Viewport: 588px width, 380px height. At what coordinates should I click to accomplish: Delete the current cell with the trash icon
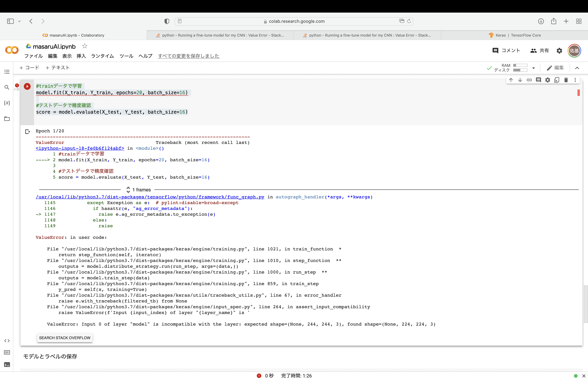coord(566,80)
